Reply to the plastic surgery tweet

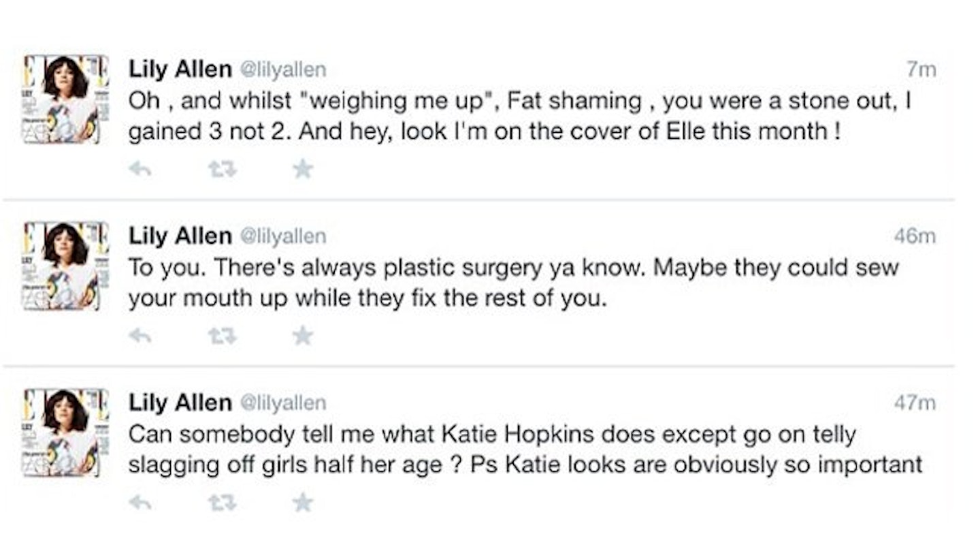[x=140, y=335]
